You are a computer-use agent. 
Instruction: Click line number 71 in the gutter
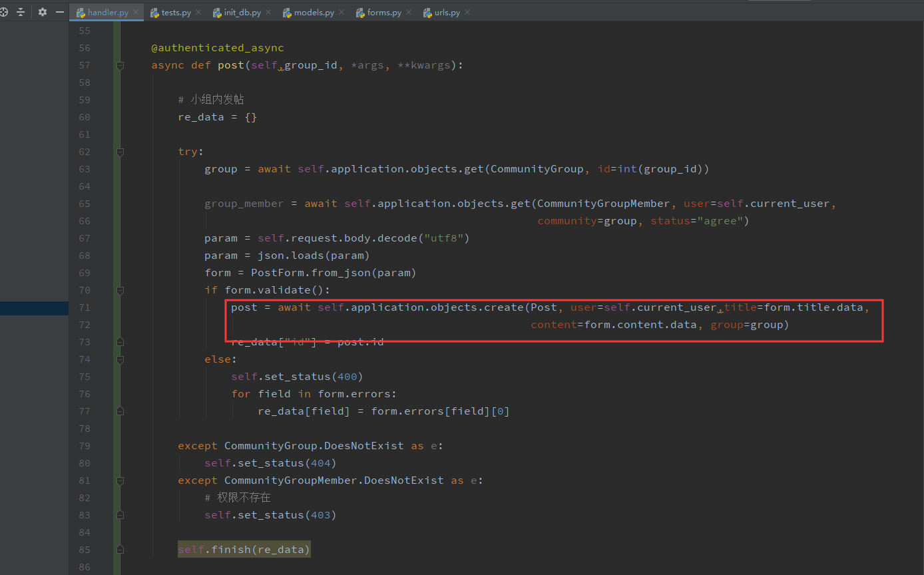click(x=84, y=307)
